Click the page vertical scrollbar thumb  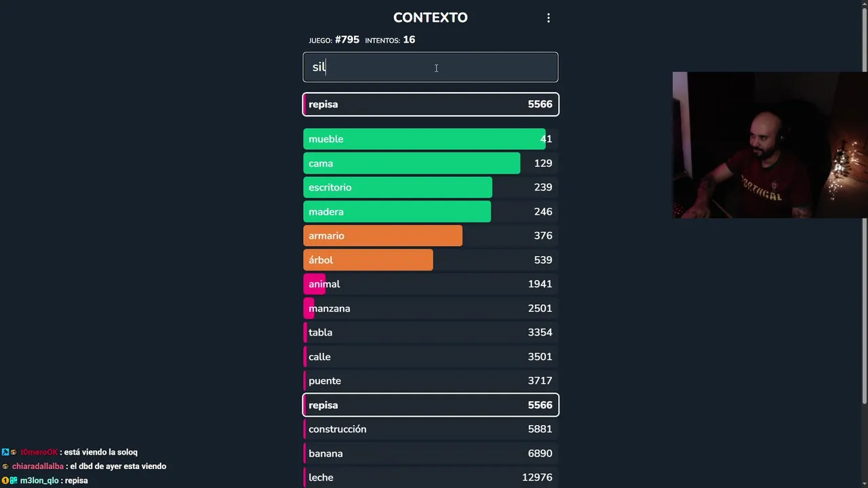[864, 203]
